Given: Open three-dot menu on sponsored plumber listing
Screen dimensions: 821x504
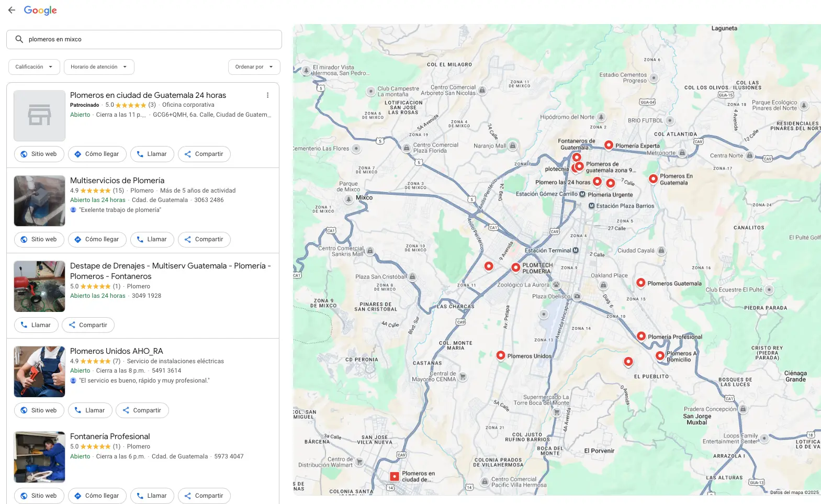Looking at the screenshot, I should click(267, 95).
